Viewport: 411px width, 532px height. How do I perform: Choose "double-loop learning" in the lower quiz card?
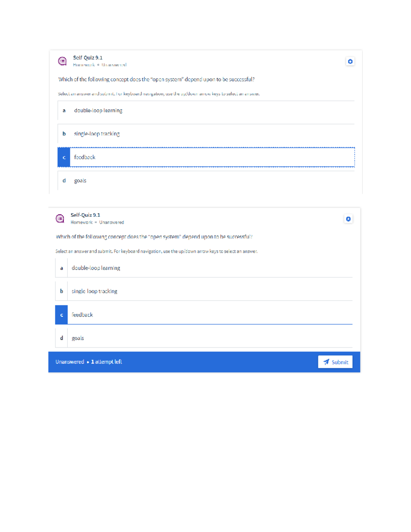96,268
